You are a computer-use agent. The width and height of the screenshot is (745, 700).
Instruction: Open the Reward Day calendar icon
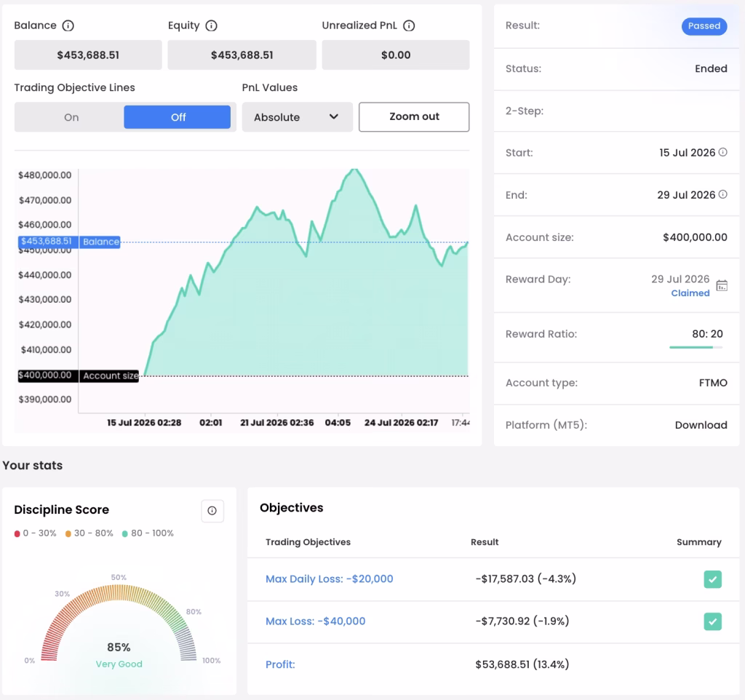pyautogui.click(x=722, y=286)
